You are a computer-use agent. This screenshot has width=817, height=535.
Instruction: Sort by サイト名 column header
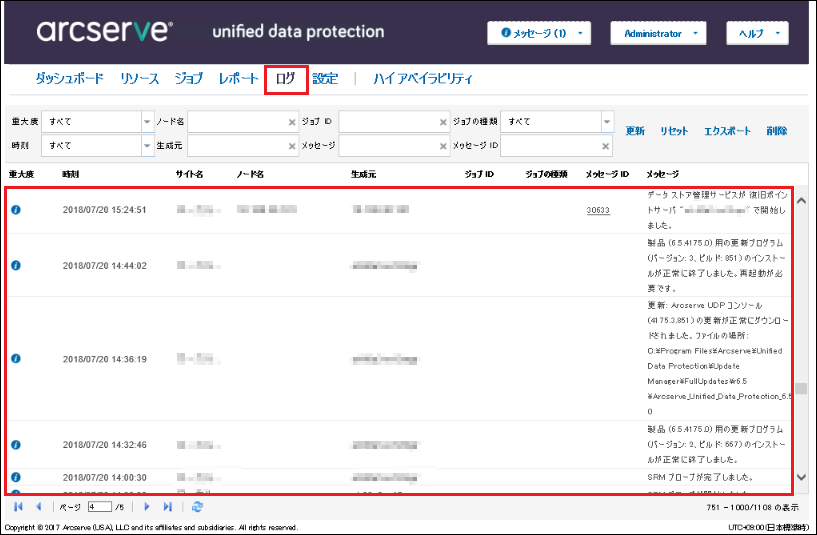tap(189, 174)
